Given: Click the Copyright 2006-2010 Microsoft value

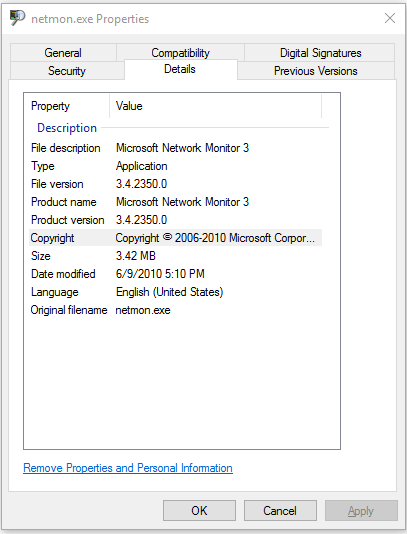Looking at the screenshot, I should (215, 238).
